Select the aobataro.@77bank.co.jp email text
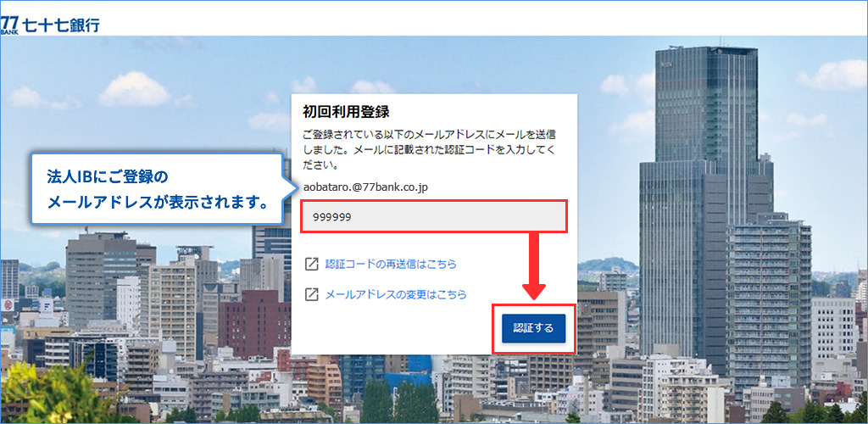Viewport: 868px width, 424px height. click(365, 187)
